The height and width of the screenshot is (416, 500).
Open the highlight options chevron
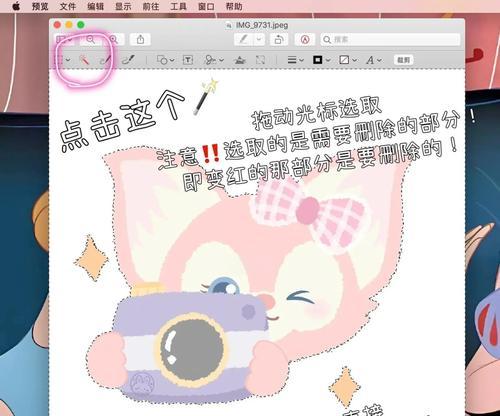click(x=259, y=40)
